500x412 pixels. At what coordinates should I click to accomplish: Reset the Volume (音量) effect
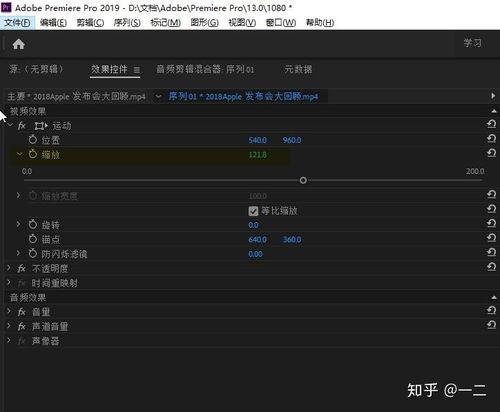pyautogui.click(x=491, y=310)
